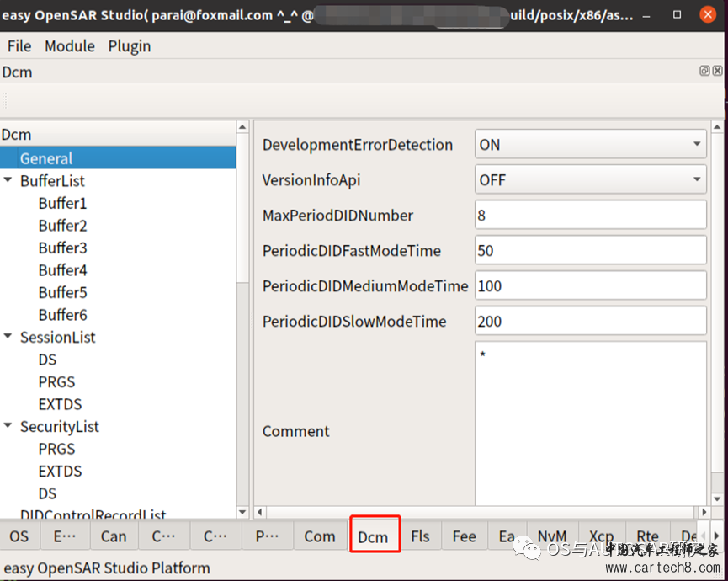Image resolution: width=728 pixels, height=581 pixels.
Task: Switch to the Fls tab
Action: coord(420,536)
